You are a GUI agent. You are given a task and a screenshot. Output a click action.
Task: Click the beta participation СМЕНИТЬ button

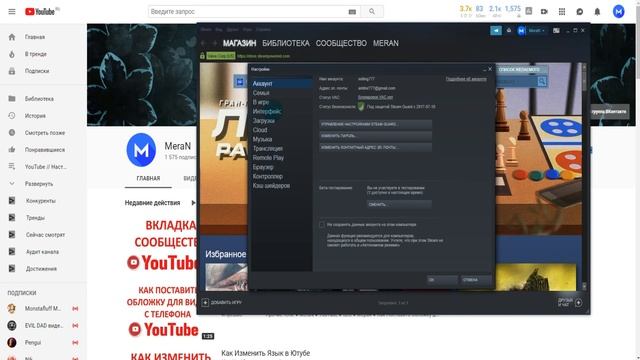399,204
